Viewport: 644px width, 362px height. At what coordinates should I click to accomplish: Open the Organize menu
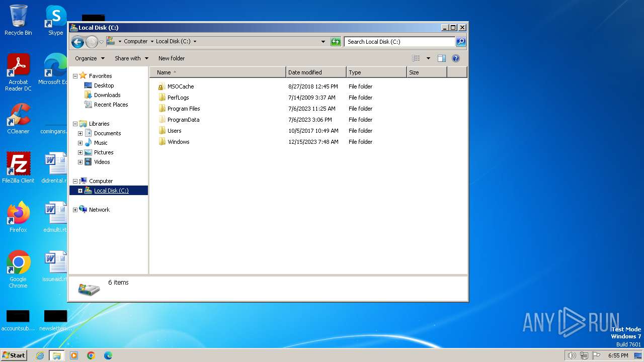click(x=90, y=58)
